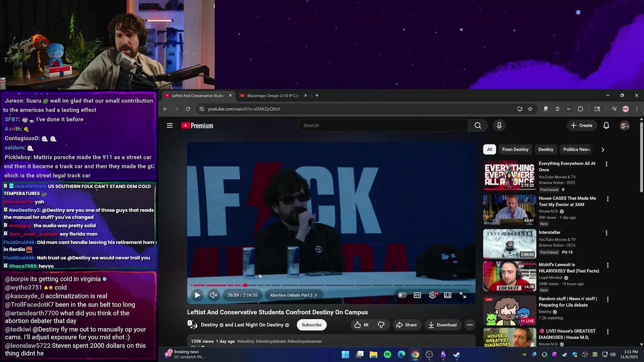Viewport: 644px width, 362px height.
Task: Open YouTube account avatar menu
Action: (624, 126)
